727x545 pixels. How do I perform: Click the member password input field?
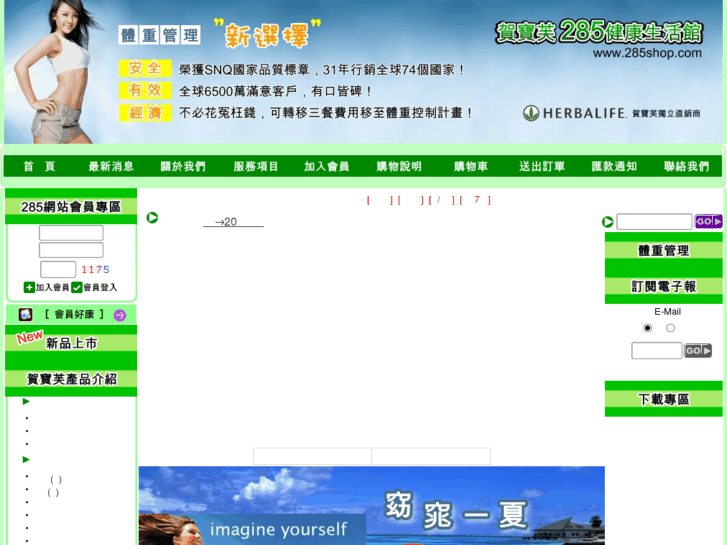click(x=71, y=250)
